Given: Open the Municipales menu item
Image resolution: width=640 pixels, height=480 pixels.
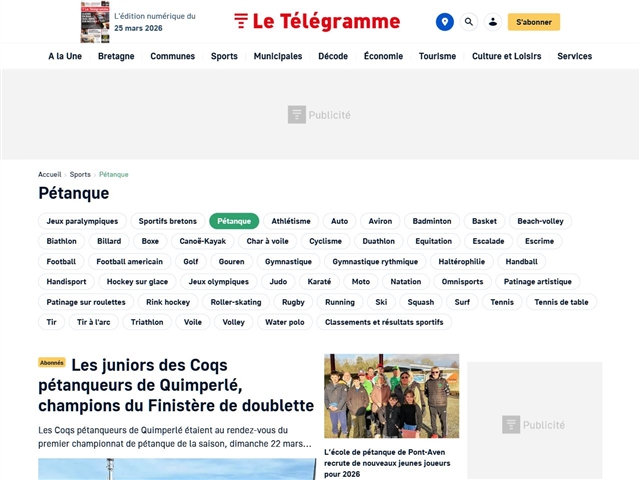Looking at the screenshot, I should click(278, 56).
